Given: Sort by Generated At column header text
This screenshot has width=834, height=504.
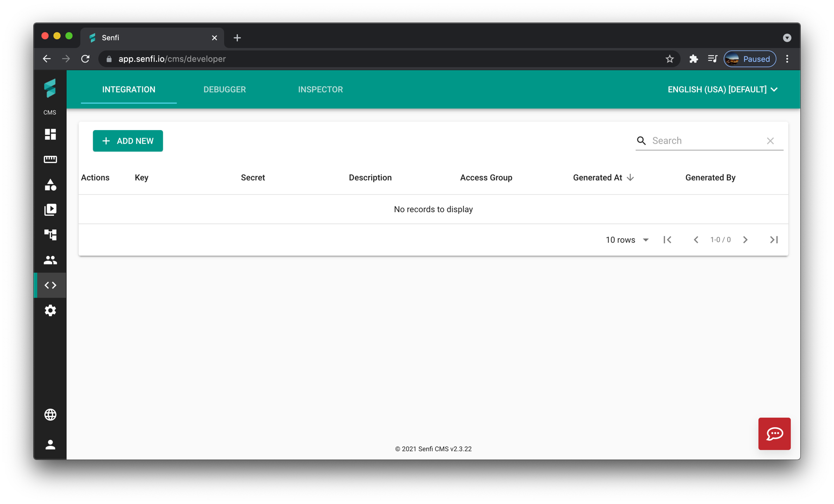Looking at the screenshot, I should (x=598, y=178).
